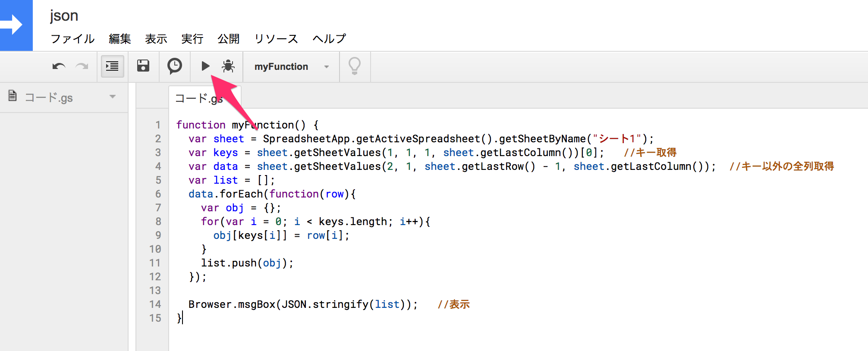Click the lightbulb hint icon
This screenshot has width=868, height=351.
pyautogui.click(x=355, y=66)
